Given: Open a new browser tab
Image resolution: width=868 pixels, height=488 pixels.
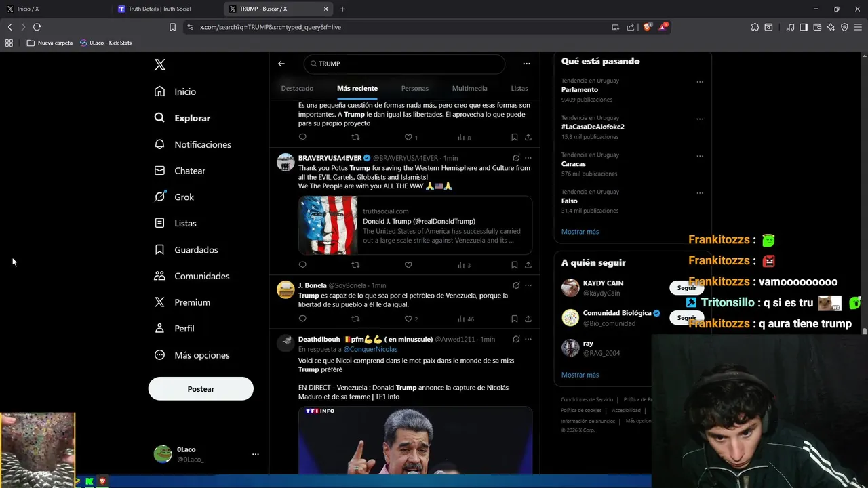Looking at the screenshot, I should tap(342, 9).
